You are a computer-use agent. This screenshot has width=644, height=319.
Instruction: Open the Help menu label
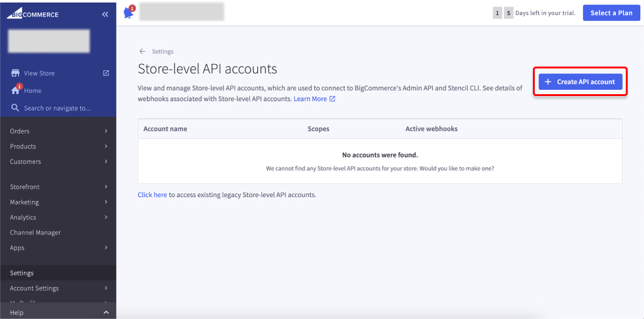click(17, 313)
